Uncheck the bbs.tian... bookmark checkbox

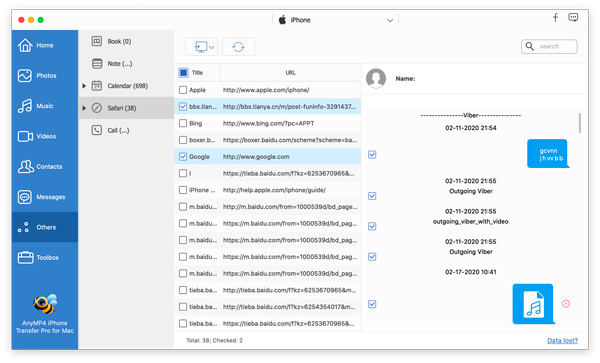183,107
